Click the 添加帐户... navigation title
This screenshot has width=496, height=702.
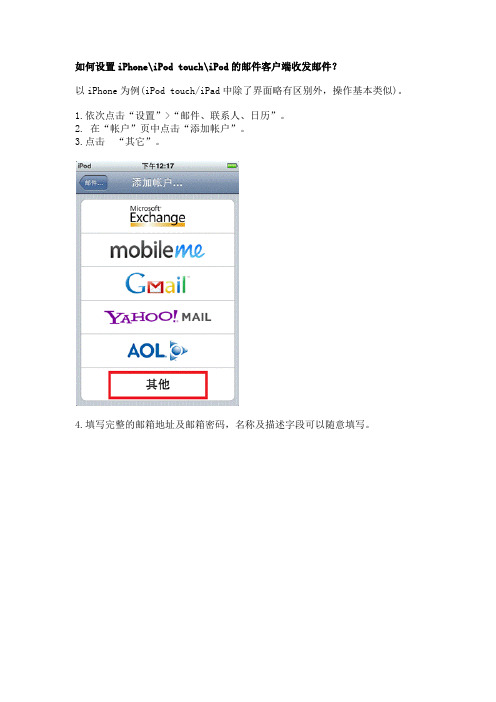pos(157,183)
